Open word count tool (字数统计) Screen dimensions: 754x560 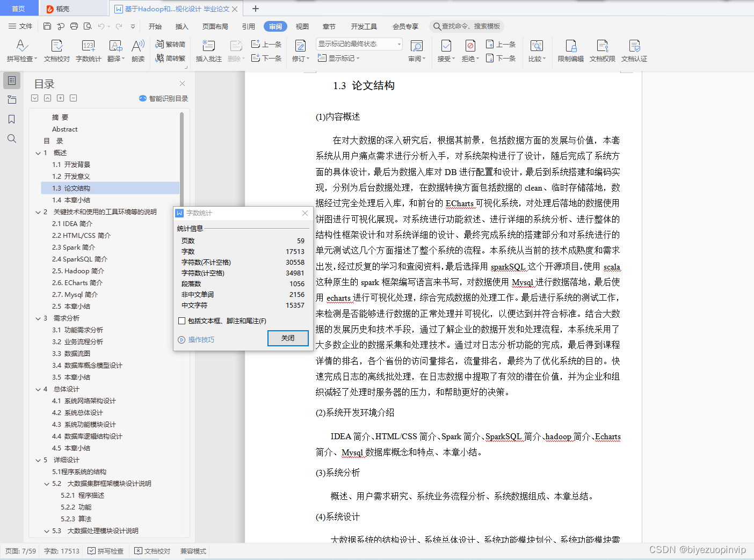(x=88, y=51)
